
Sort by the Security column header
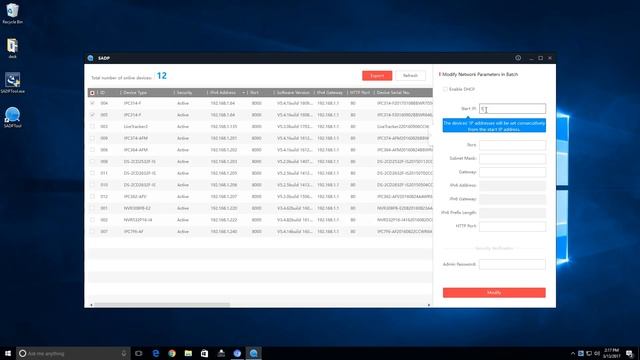184,93
